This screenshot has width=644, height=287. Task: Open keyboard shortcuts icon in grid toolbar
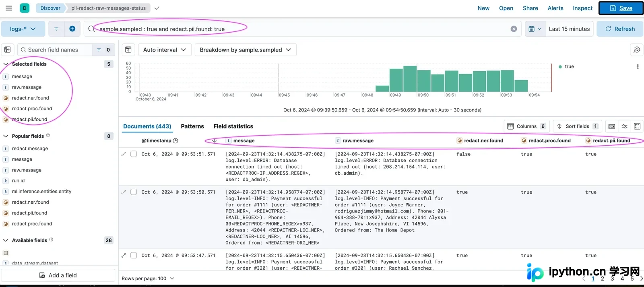(x=612, y=126)
